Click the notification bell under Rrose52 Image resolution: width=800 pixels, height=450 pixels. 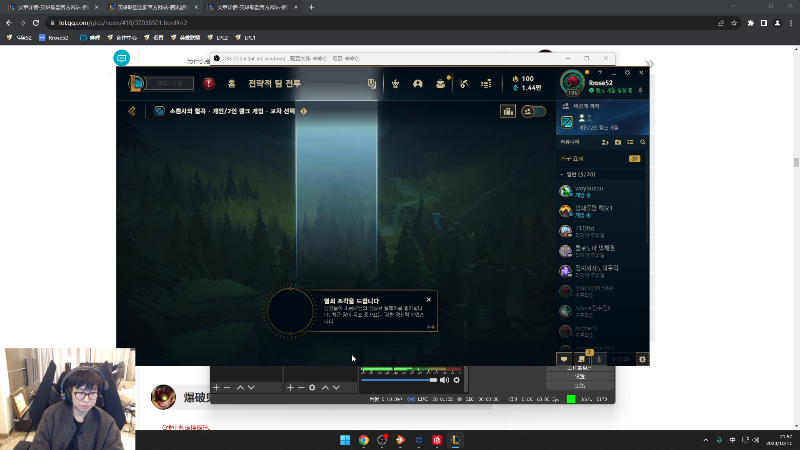point(641,90)
